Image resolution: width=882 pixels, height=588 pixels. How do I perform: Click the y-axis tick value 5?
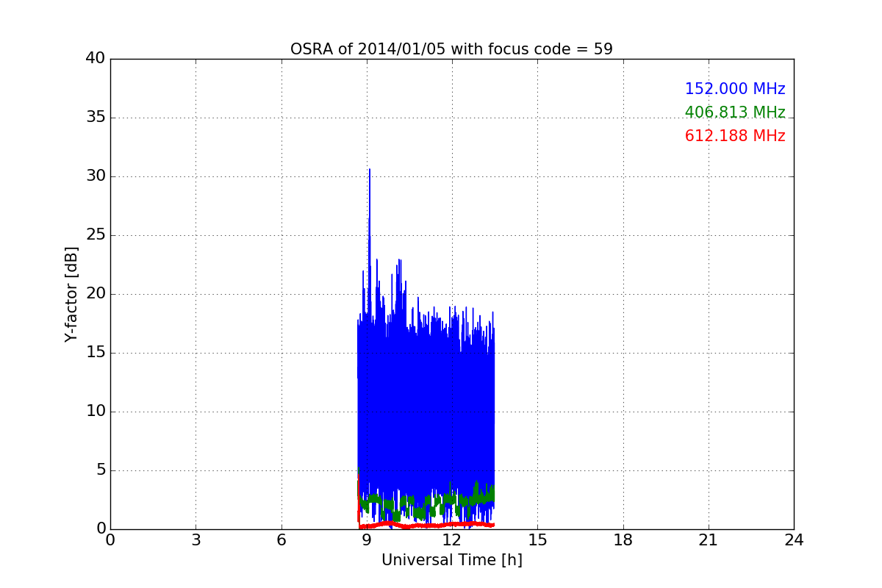101,470
